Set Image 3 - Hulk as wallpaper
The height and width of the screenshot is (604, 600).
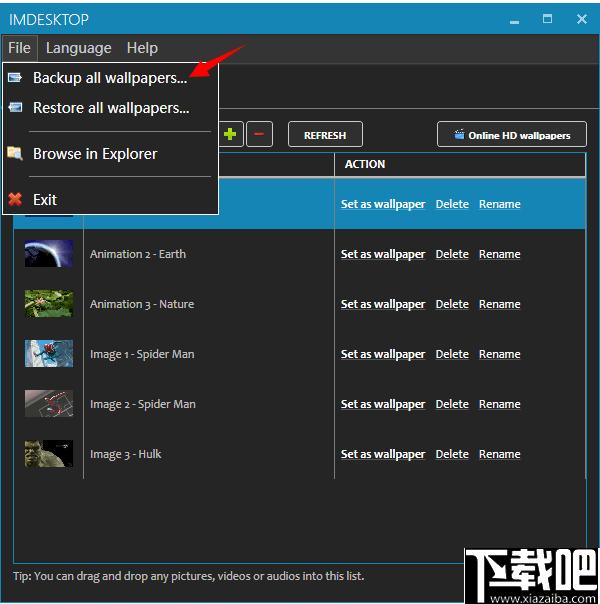383,454
